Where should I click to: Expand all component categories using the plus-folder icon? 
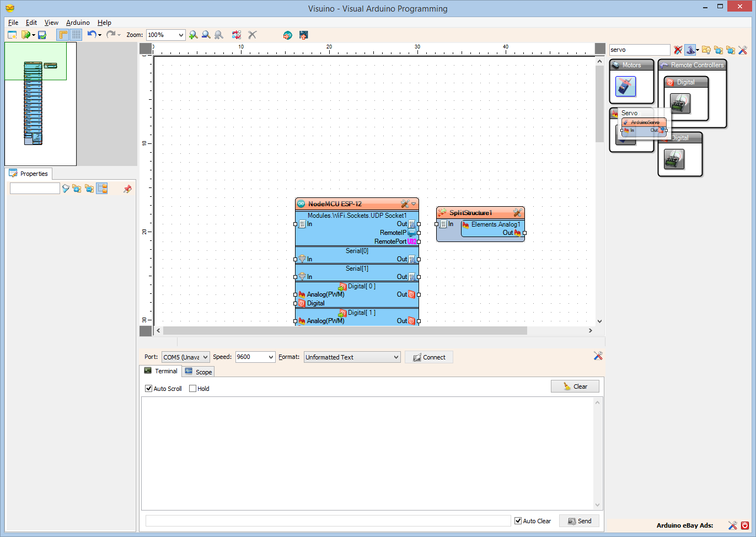point(719,50)
